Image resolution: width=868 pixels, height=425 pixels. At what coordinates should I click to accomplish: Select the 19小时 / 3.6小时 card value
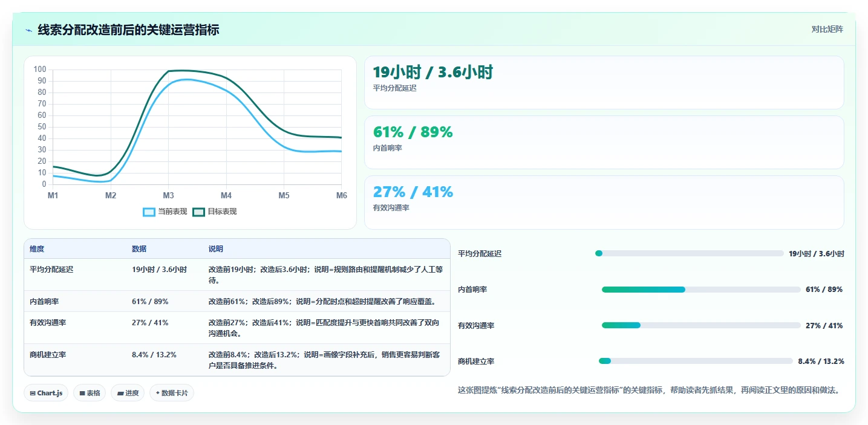point(433,73)
